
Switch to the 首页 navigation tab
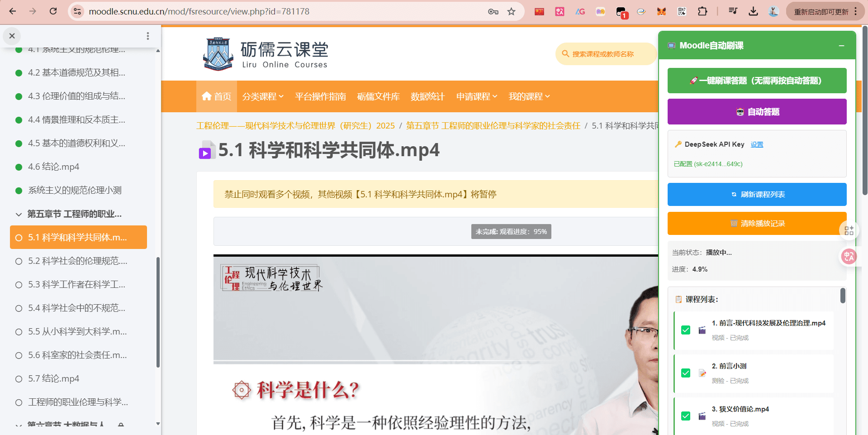(216, 96)
